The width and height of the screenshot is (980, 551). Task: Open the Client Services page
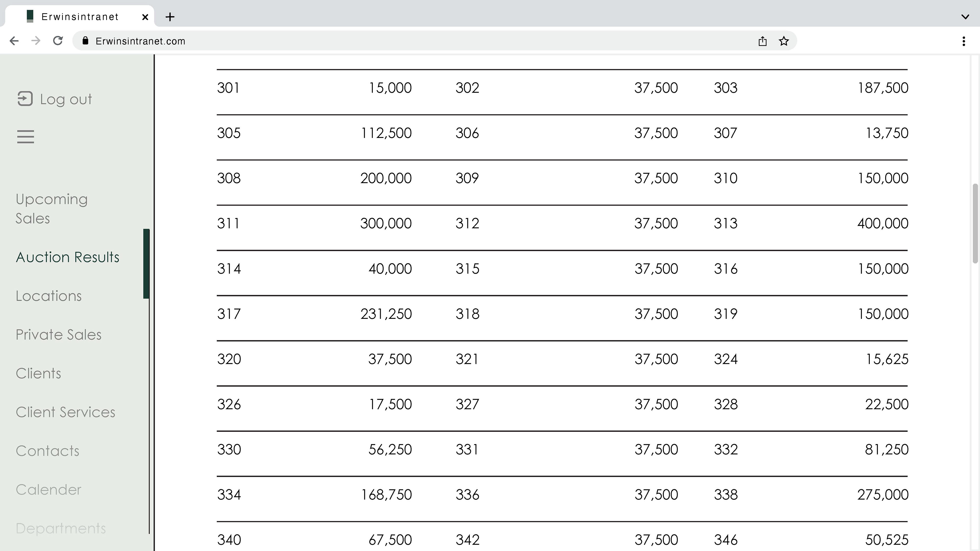tap(65, 412)
